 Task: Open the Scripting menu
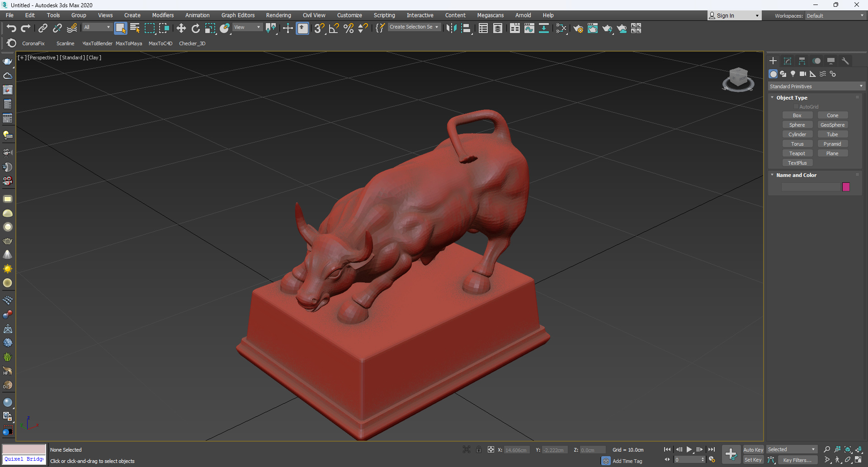[384, 15]
